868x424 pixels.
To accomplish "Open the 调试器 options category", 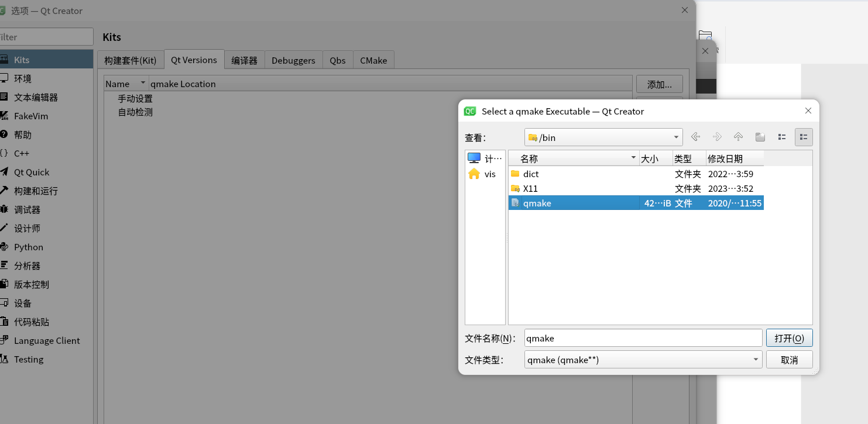I will [46, 209].
